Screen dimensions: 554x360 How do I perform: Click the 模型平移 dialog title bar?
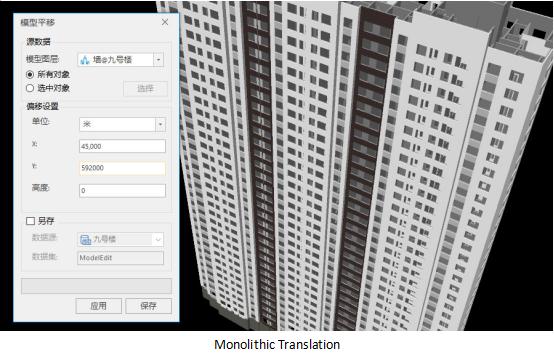click(88, 23)
